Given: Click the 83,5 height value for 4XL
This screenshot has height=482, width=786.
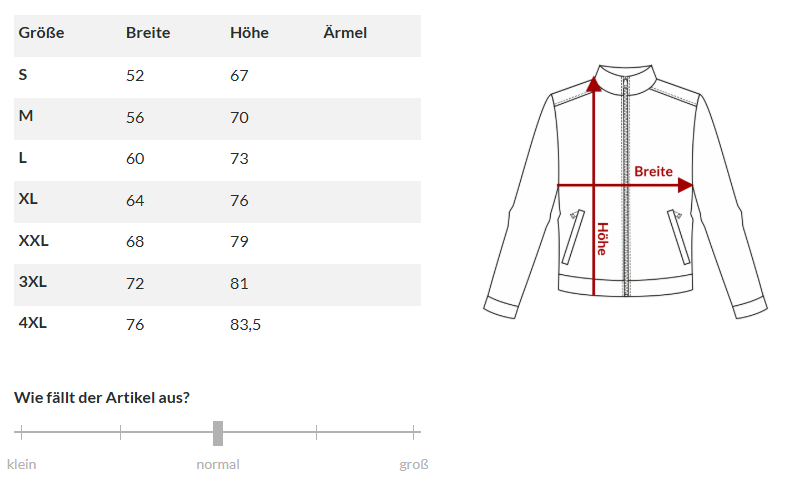Looking at the screenshot, I should [x=246, y=324].
